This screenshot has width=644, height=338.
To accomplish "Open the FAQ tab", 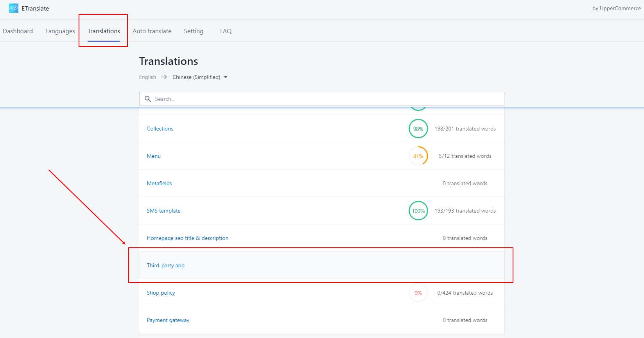I will click(226, 31).
